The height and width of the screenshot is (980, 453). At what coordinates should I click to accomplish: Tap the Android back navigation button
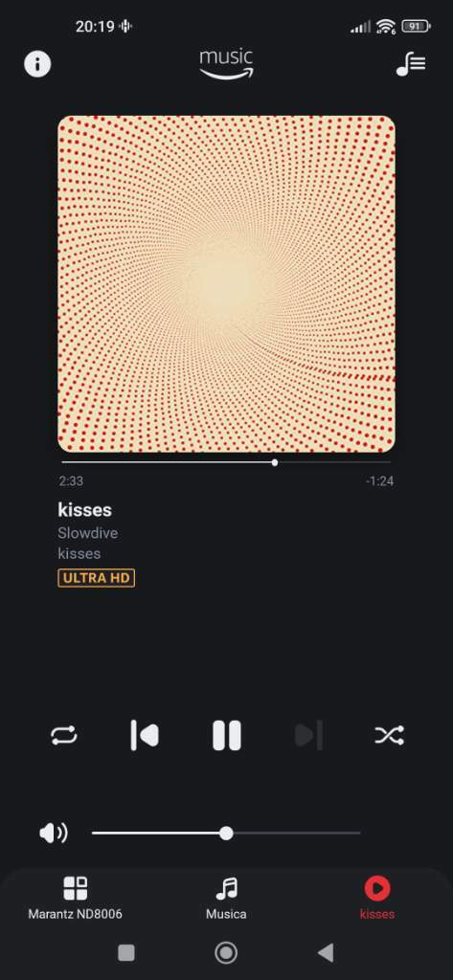tap(326, 952)
